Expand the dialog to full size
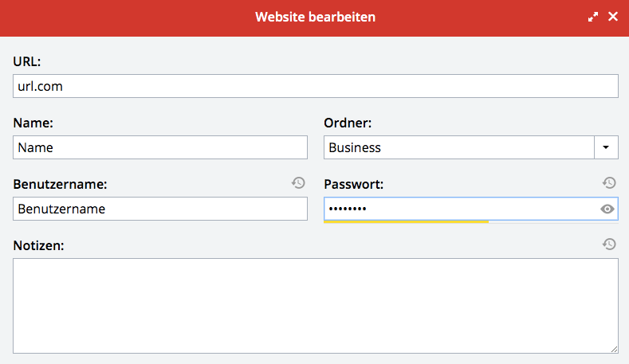This screenshot has height=364, width=629. [593, 17]
